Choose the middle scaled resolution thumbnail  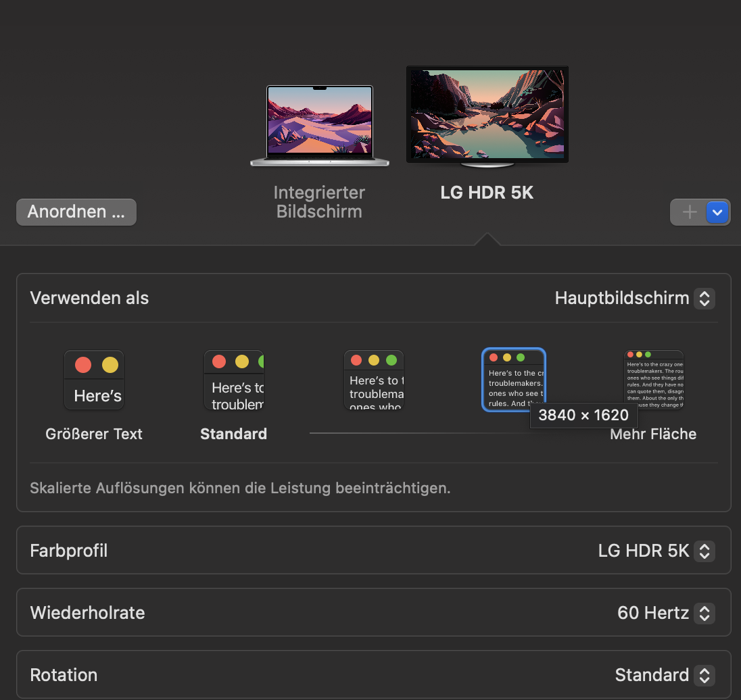374,380
